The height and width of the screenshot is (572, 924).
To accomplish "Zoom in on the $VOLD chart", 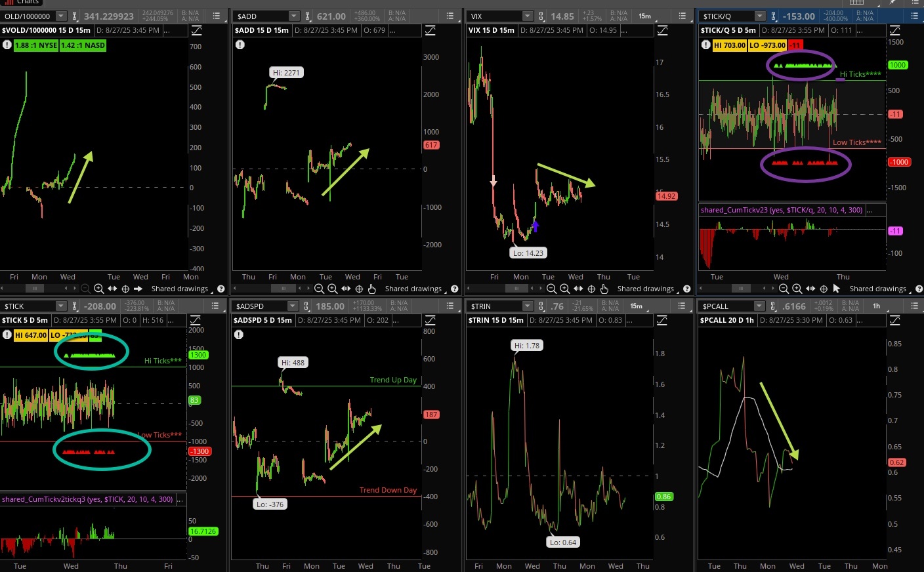I will [x=98, y=289].
